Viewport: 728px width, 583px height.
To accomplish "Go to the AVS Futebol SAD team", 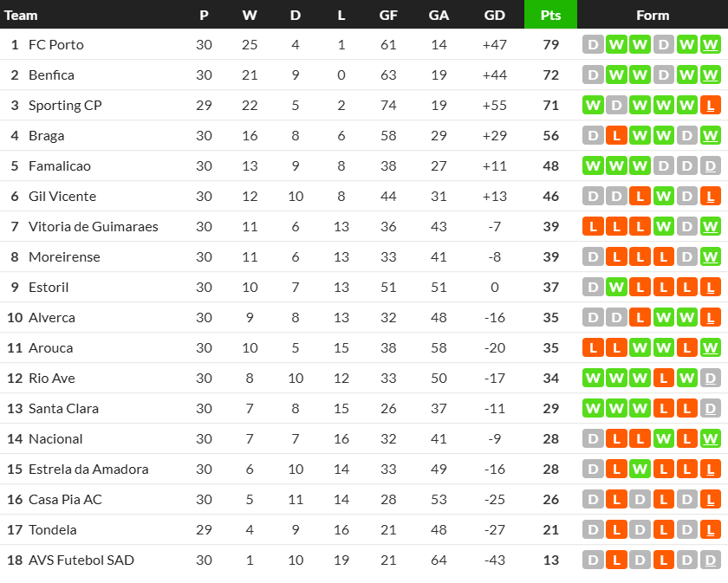I will point(81,560).
